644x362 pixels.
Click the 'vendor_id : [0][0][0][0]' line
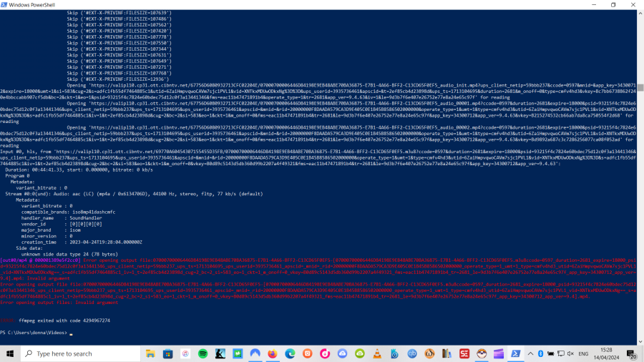(62, 224)
